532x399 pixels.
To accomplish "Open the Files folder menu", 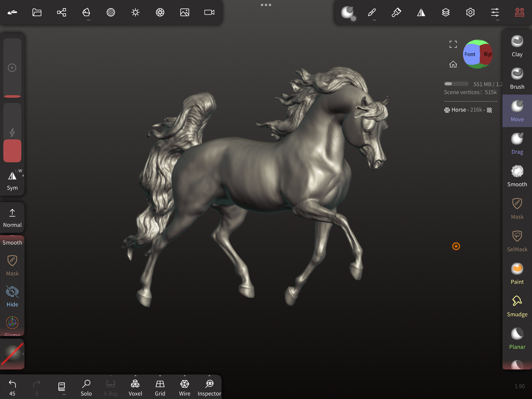I will (x=37, y=13).
